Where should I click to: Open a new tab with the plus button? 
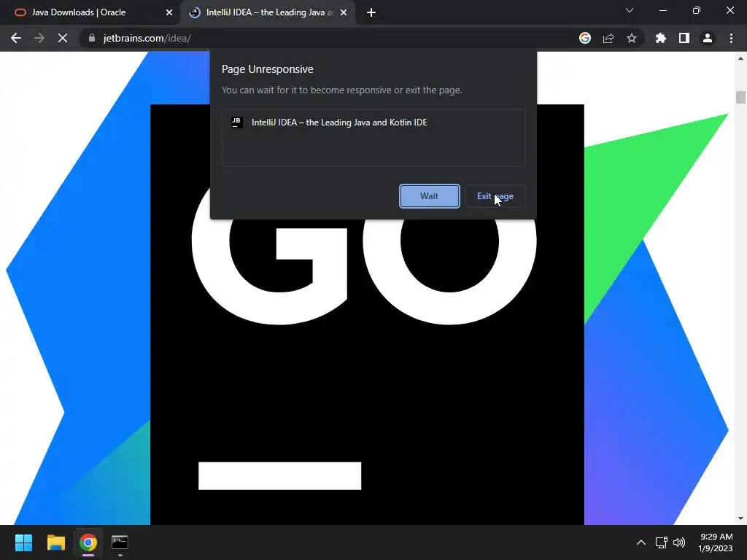click(x=371, y=13)
